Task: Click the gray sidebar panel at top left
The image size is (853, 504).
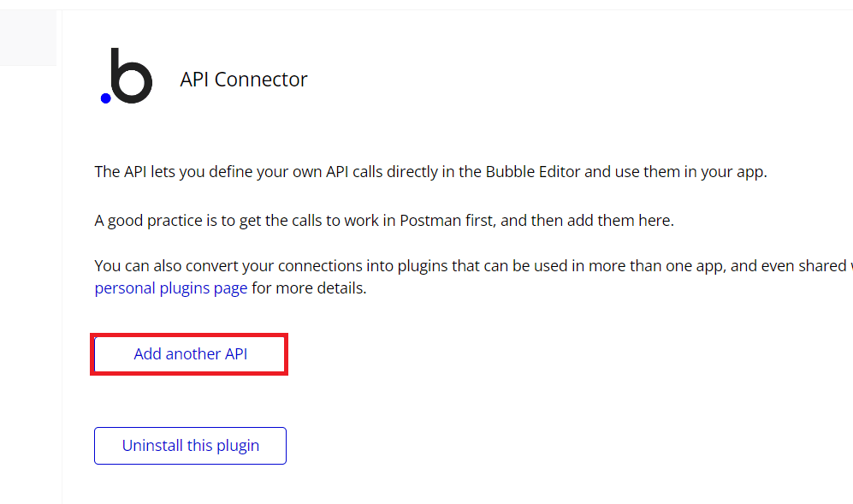Action: click(x=27, y=38)
